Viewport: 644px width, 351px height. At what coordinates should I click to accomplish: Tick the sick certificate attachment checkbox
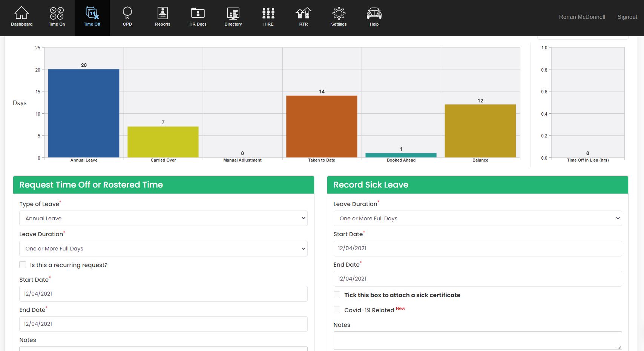[x=337, y=295]
